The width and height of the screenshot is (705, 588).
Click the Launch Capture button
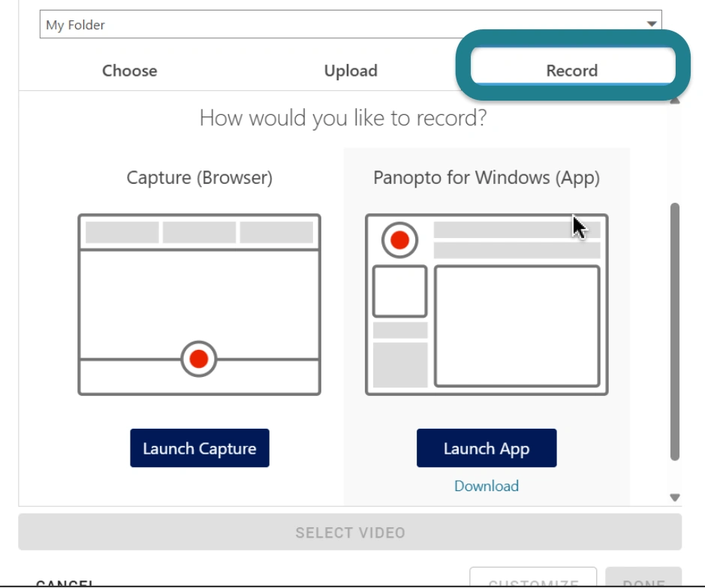[x=200, y=448]
